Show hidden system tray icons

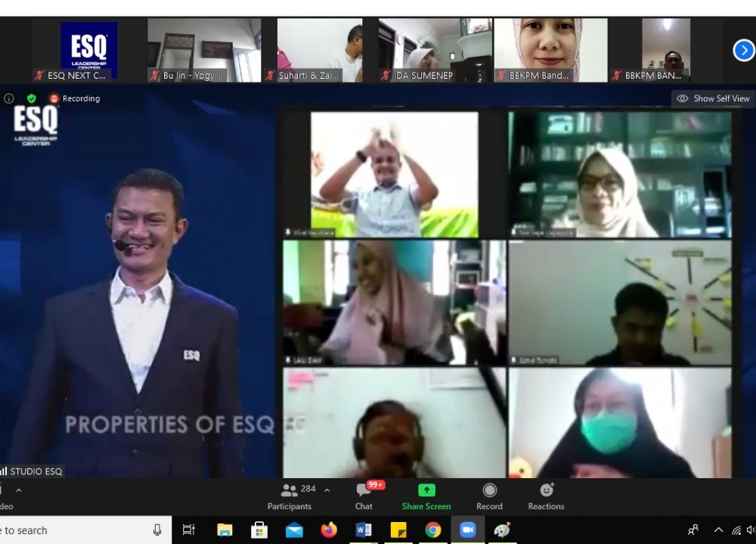pyautogui.click(x=718, y=530)
